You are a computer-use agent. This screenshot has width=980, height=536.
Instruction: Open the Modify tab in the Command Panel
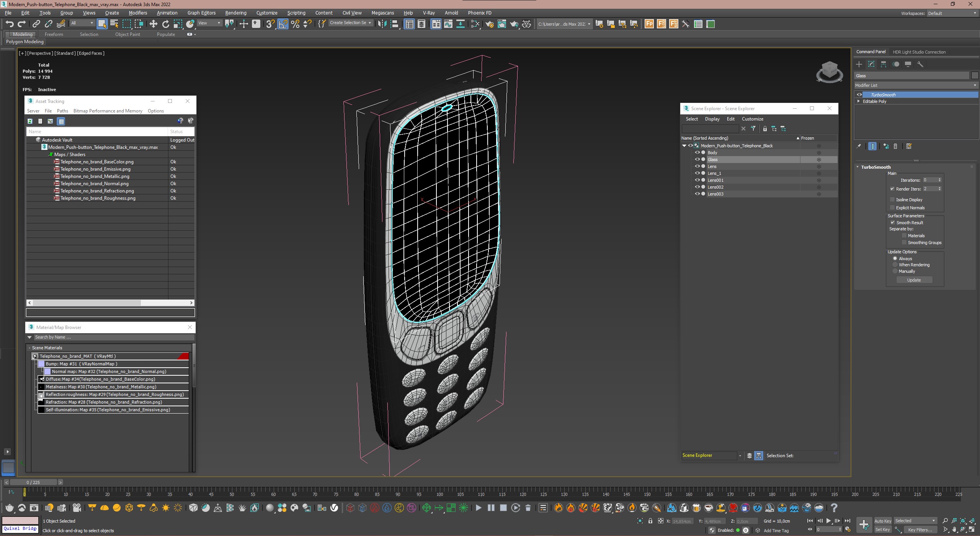coord(871,64)
